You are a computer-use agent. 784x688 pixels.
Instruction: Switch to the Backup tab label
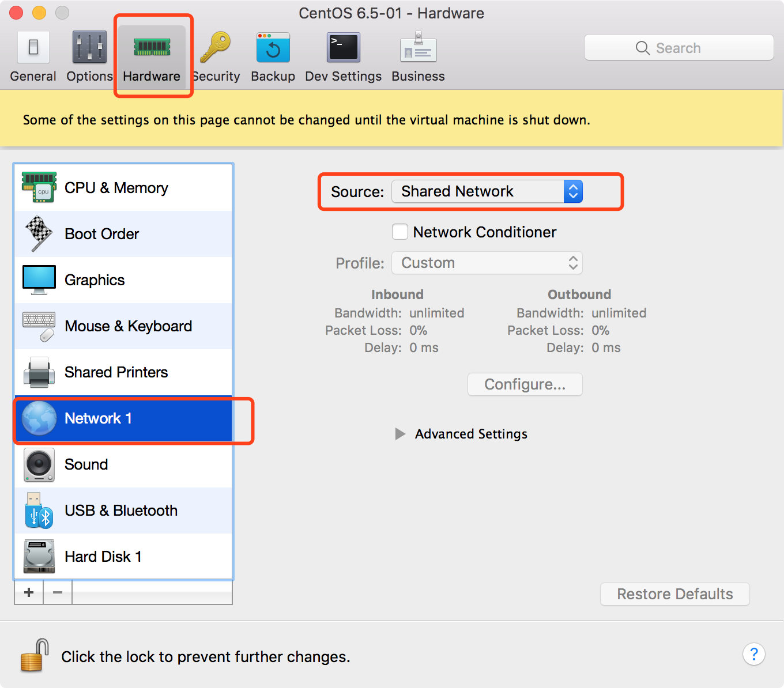[x=273, y=76]
